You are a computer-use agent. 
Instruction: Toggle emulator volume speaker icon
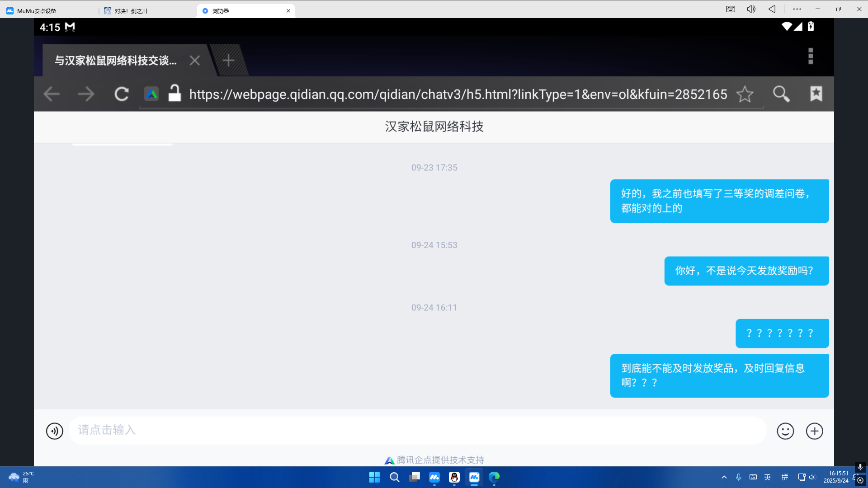pos(751,9)
